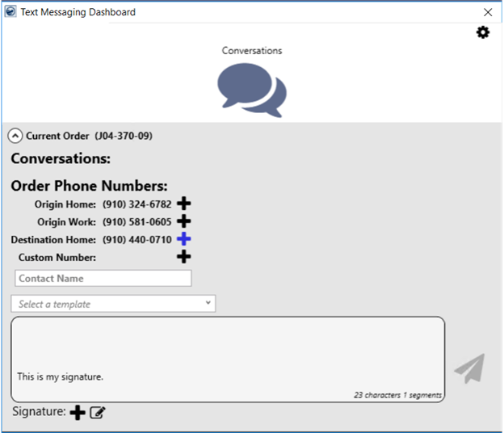Edit signature using the pencil icon
The image size is (504, 433).
coord(98,413)
